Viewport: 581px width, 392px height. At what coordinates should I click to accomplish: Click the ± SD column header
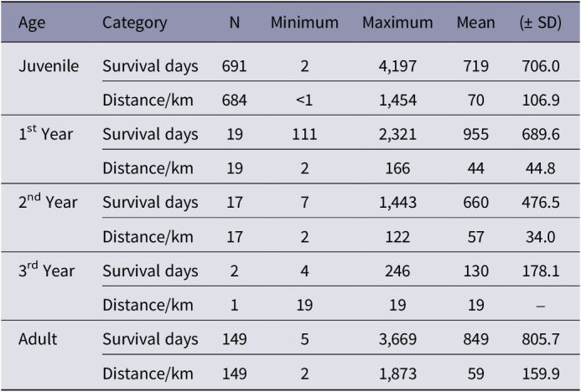(x=540, y=23)
